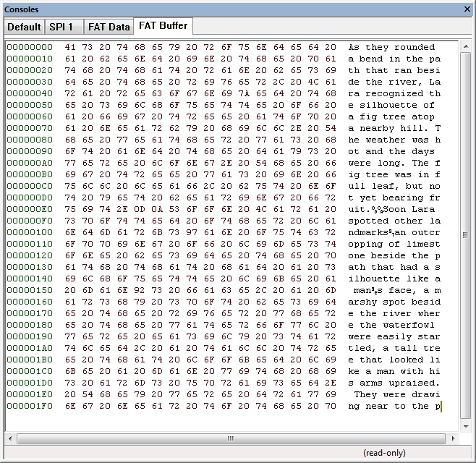Click ASCII text 'spotted other la'
Screen dimensions: 476x463
pyautogui.click(x=394, y=221)
